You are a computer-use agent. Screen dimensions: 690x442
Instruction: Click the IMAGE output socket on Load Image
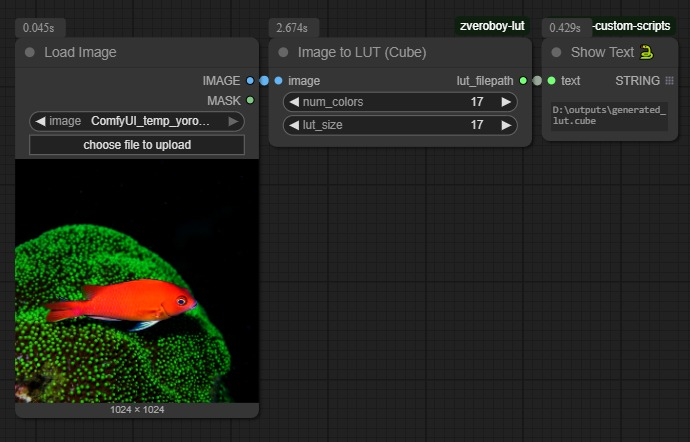[x=250, y=81]
